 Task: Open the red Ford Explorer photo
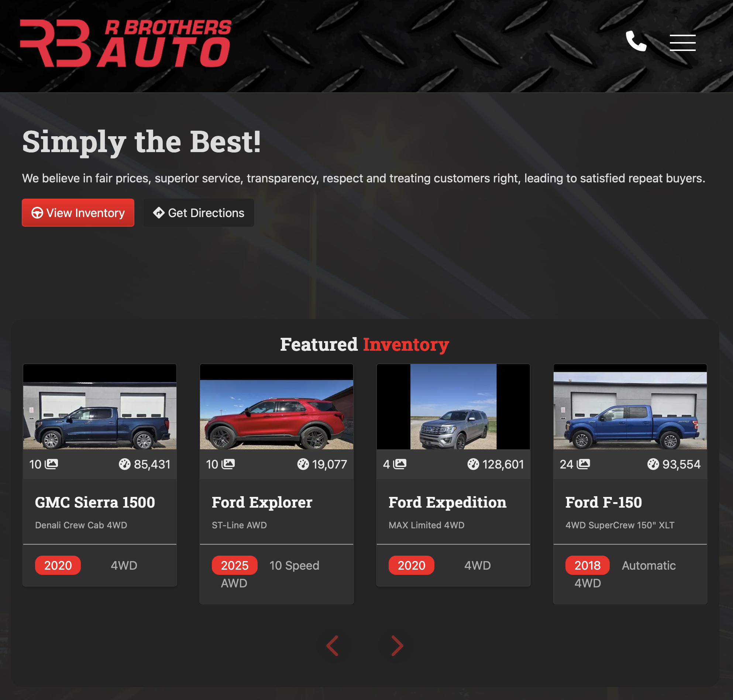pyautogui.click(x=276, y=407)
